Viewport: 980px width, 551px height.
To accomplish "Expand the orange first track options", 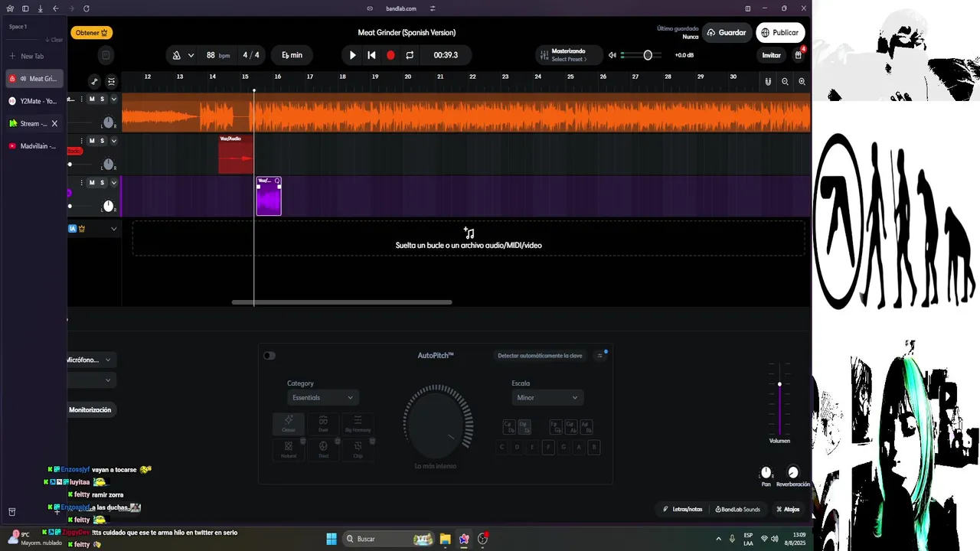I will coord(113,99).
